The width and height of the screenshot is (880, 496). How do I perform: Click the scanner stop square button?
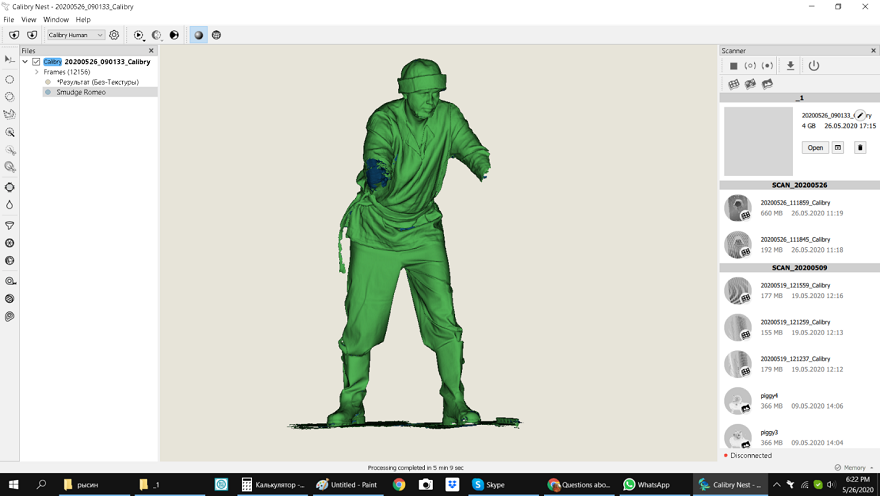[x=733, y=66]
